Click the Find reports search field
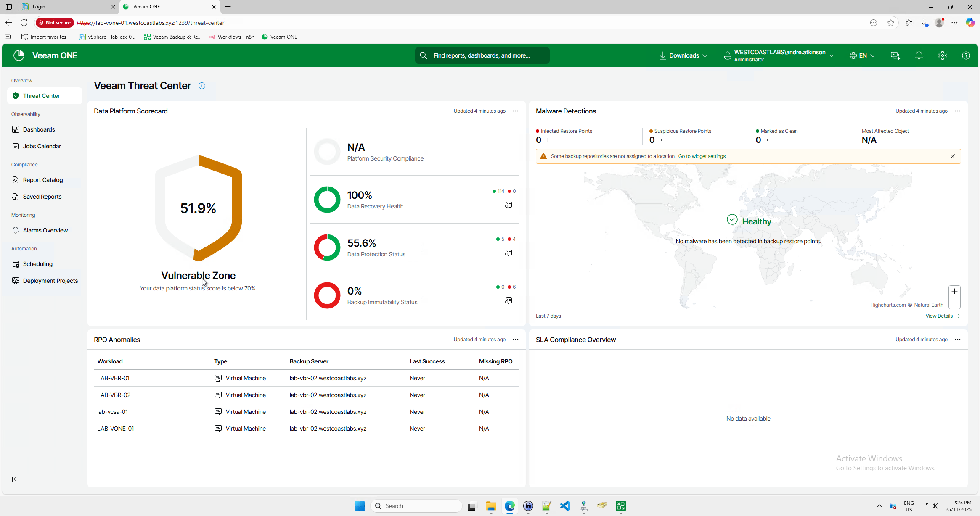 pyautogui.click(x=482, y=55)
